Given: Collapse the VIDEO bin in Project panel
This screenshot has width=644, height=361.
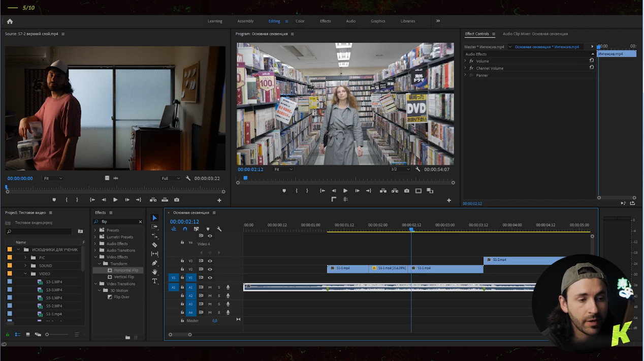Looking at the screenshot, I should point(25,274).
